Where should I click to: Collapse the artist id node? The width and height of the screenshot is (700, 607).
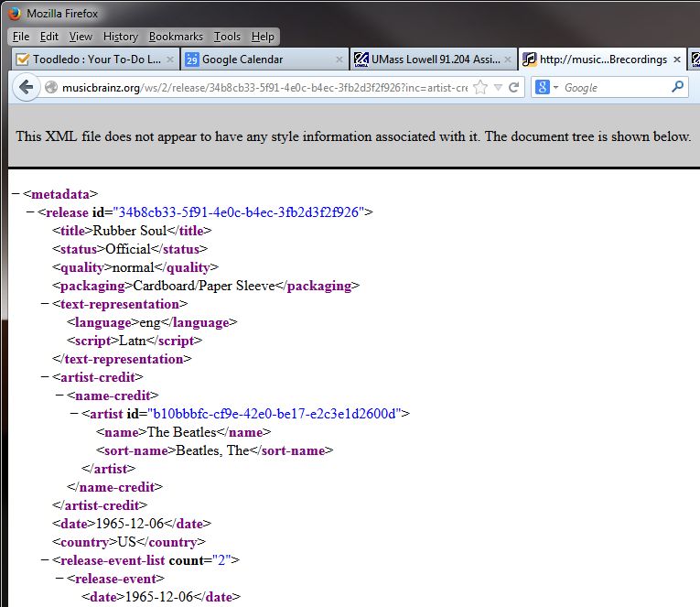click(x=74, y=414)
